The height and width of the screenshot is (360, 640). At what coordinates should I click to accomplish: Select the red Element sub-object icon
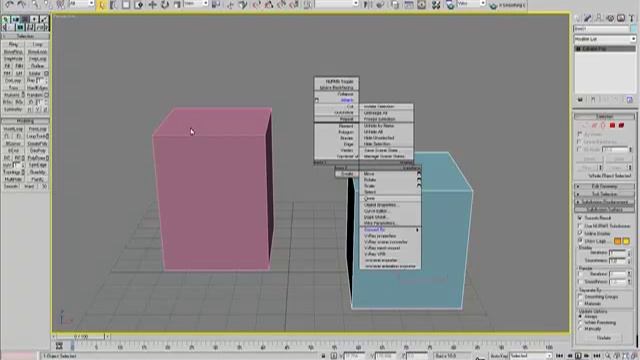pos(621,125)
